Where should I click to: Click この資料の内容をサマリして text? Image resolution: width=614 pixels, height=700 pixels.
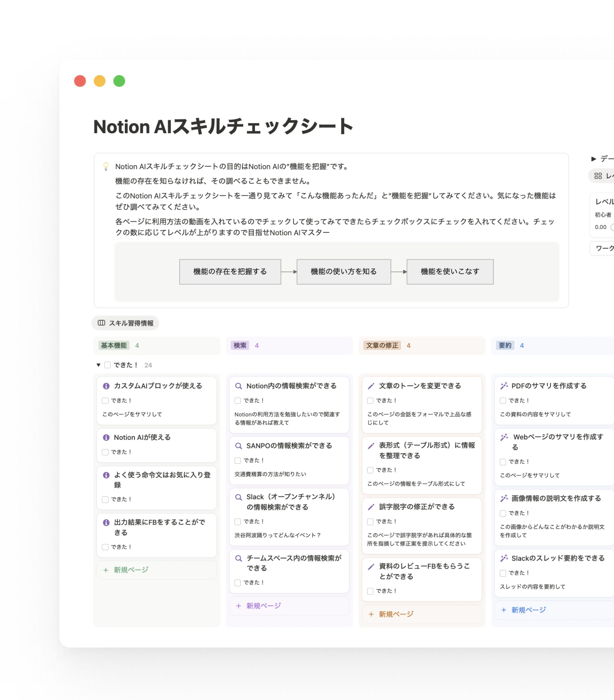click(535, 414)
